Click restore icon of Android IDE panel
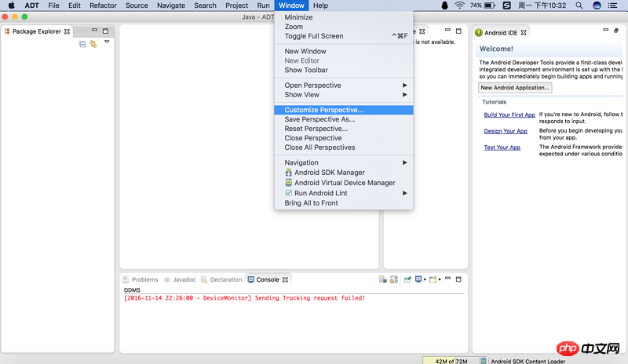Image resolution: width=628 pixels, height=364 pixels. point(616,31)
